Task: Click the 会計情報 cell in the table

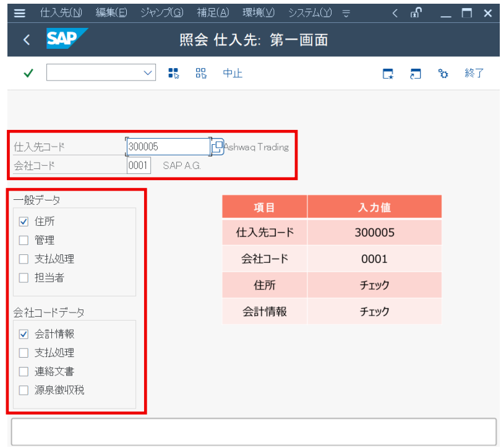Action: point(265,311)
